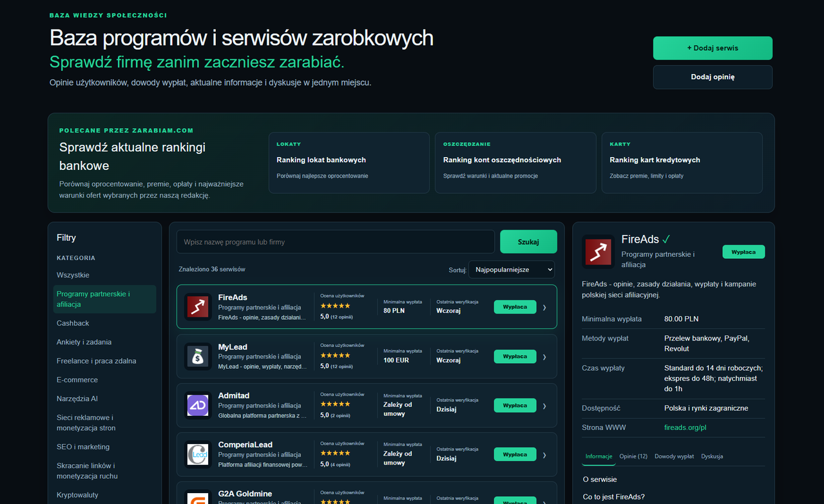
Task: Click the '80 PLN' minimum payout value
Action: (x=394, y=310)
